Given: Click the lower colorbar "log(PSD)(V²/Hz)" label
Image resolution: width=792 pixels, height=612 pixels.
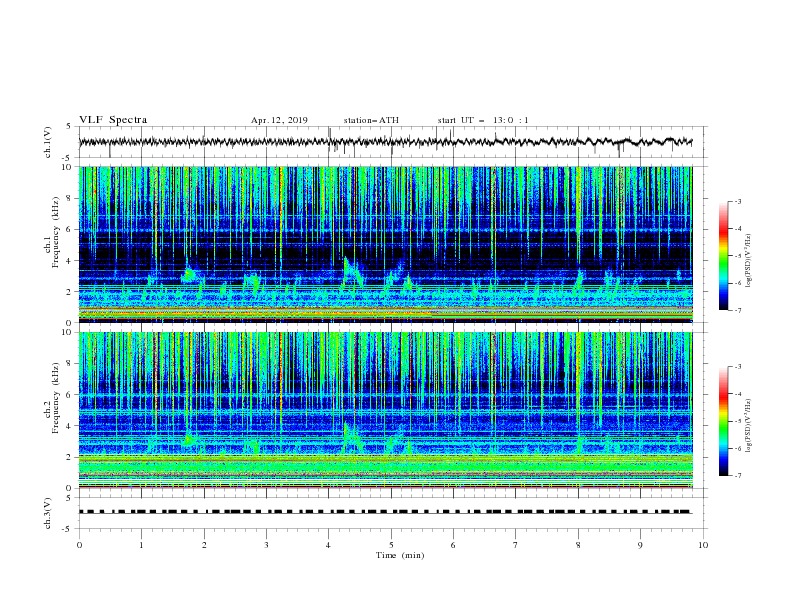Looking at the screenshot, I should click(x=749, y=425).
